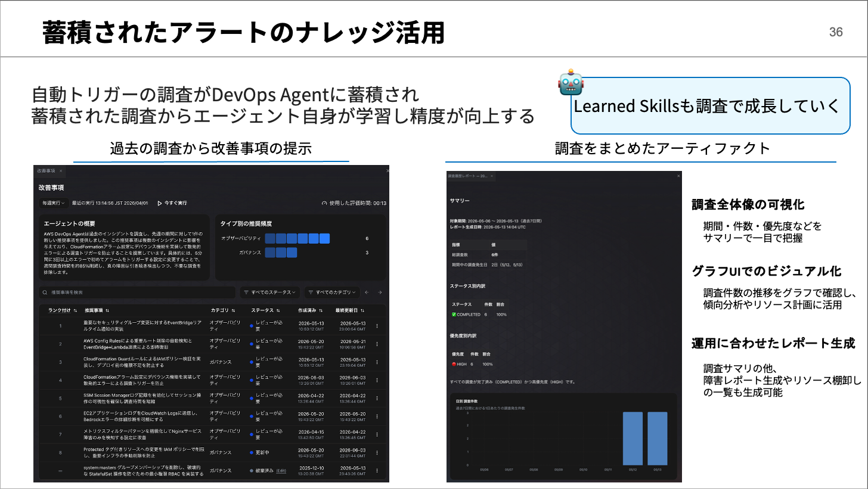Viewport: 868px width, 489px height.
Task: Click the gauge icon next to 使用した評価時間
Action: [x=324, y=203]
